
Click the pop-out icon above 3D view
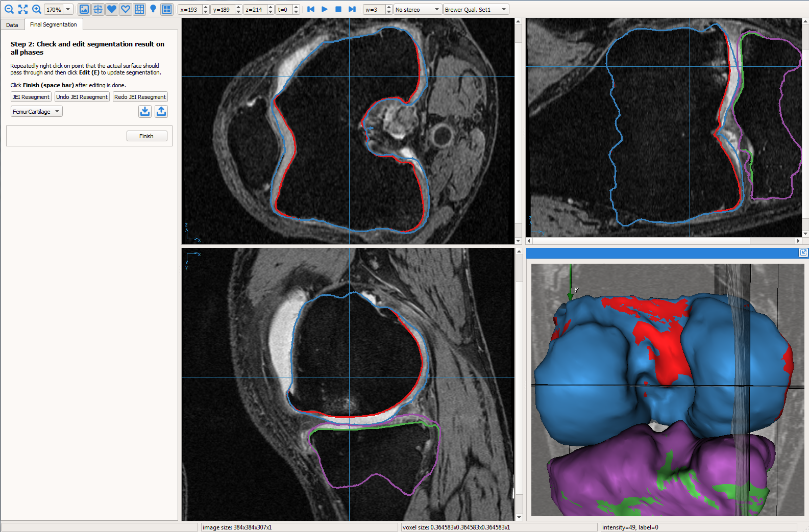coord(803,253)
